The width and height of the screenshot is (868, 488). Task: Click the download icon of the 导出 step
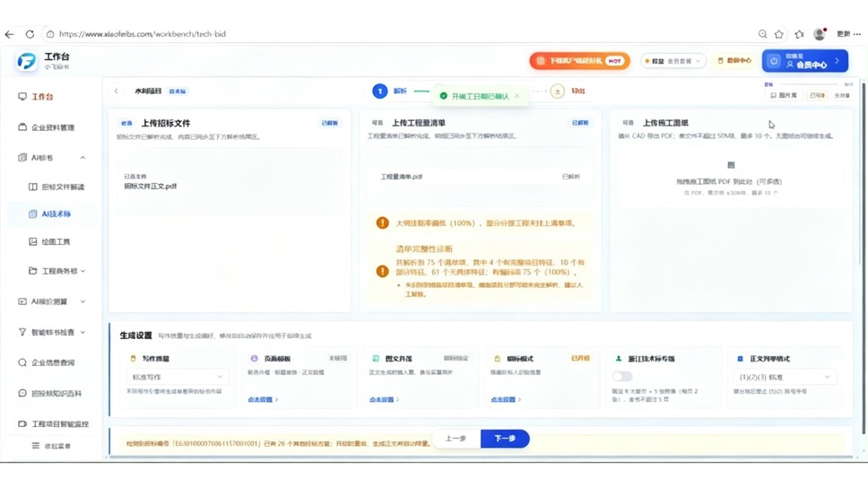558,91
